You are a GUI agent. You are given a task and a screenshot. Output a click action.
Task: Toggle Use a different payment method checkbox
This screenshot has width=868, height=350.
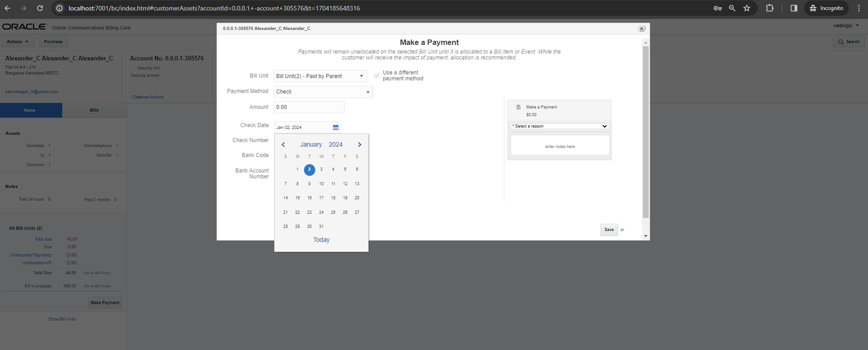click(x=377, y=76)
